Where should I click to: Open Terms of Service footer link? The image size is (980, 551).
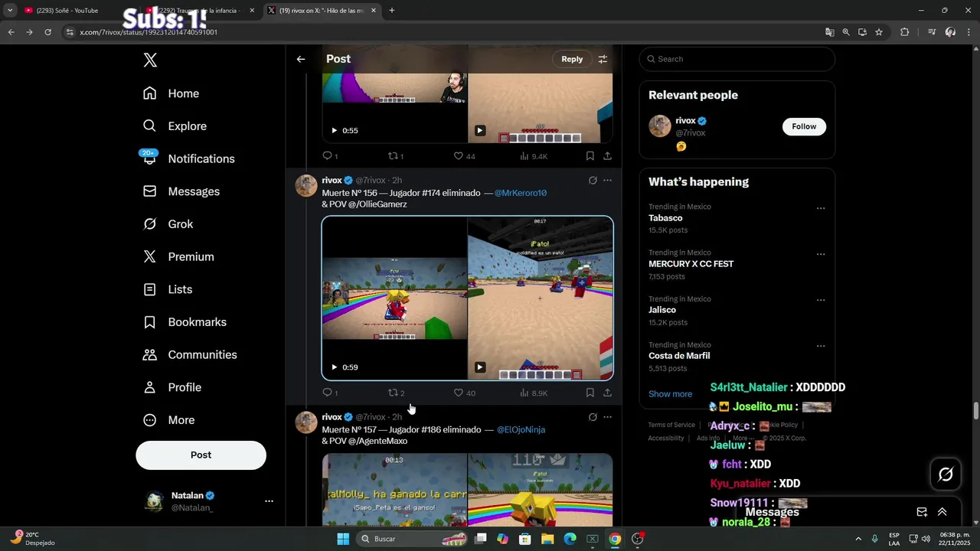(671, 425)
